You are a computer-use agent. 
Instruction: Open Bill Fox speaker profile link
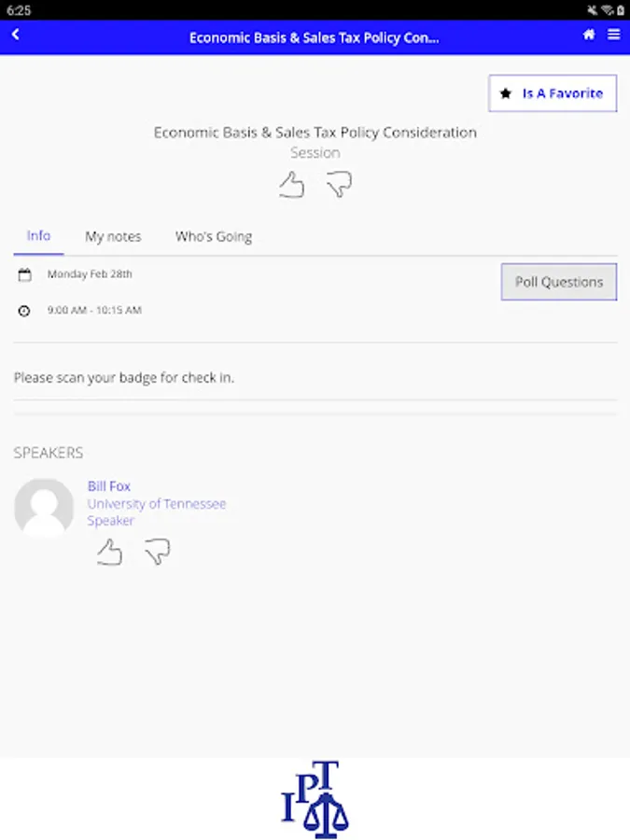click(109, 486)
